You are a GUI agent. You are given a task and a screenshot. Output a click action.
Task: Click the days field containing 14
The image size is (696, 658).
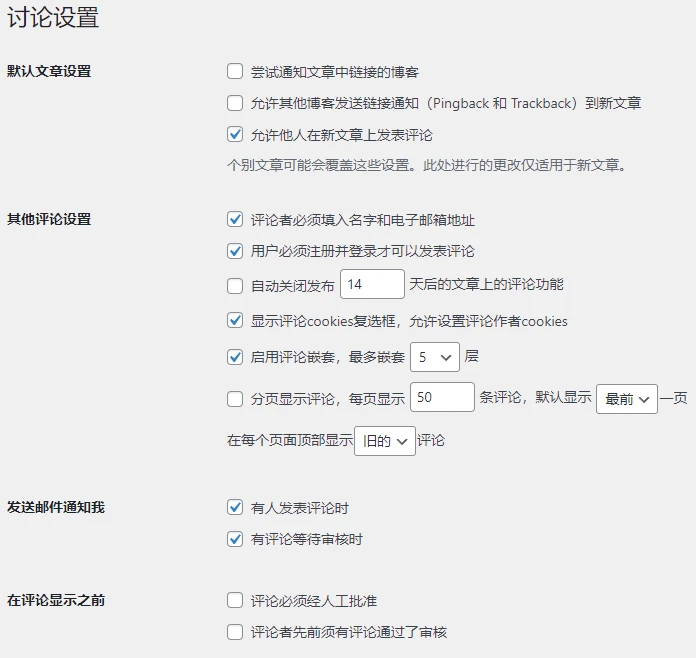coord(372,285)
